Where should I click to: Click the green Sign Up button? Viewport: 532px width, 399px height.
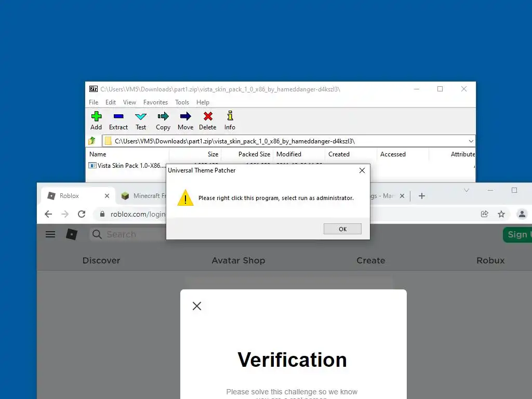coord(517,235)
